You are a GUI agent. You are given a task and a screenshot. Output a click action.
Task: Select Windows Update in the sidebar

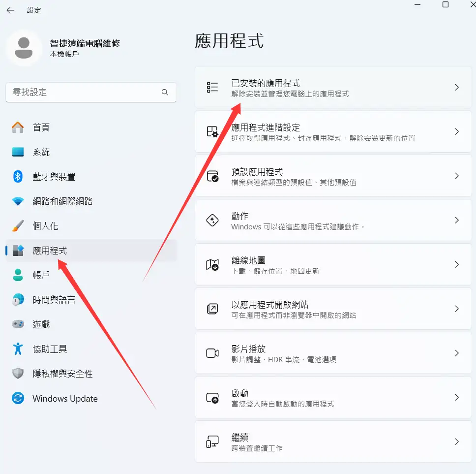[x=91, y=398]
